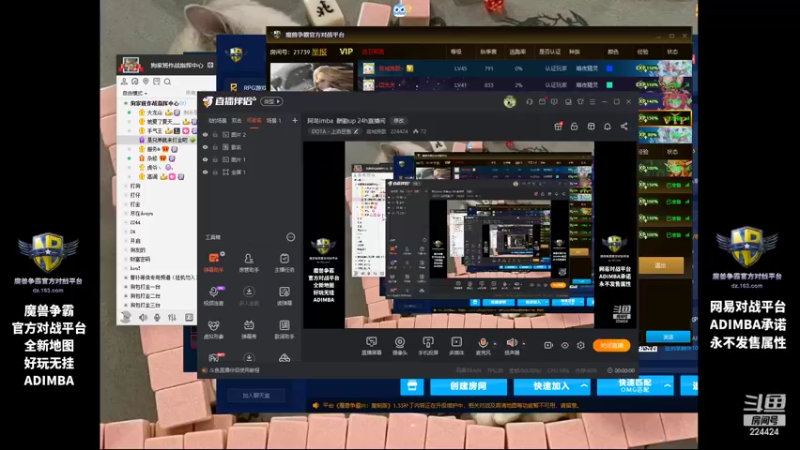Click the share icon at preview top right
The width and height of the screenshot is (800, 450).
[x=624, y=126]
